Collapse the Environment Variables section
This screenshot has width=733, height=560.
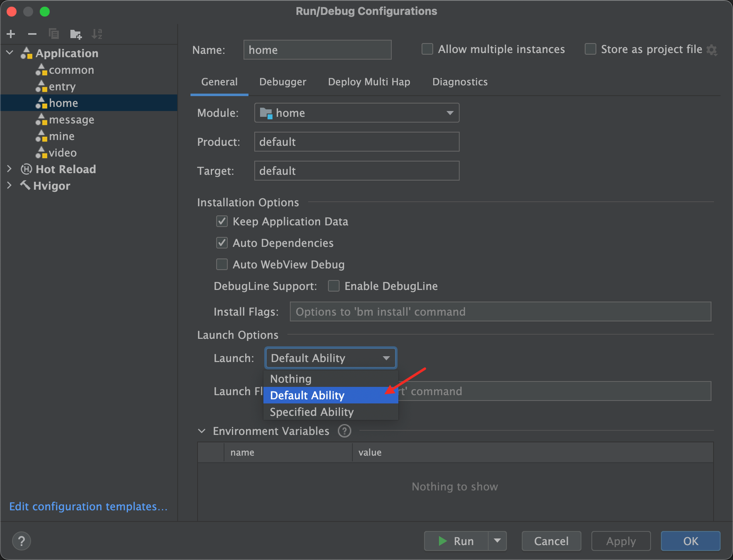202,431
